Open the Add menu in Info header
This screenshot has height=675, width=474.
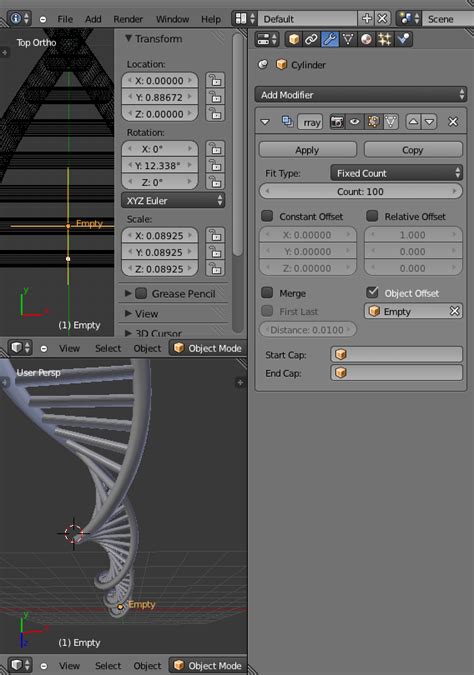click(x=93, y=19)
